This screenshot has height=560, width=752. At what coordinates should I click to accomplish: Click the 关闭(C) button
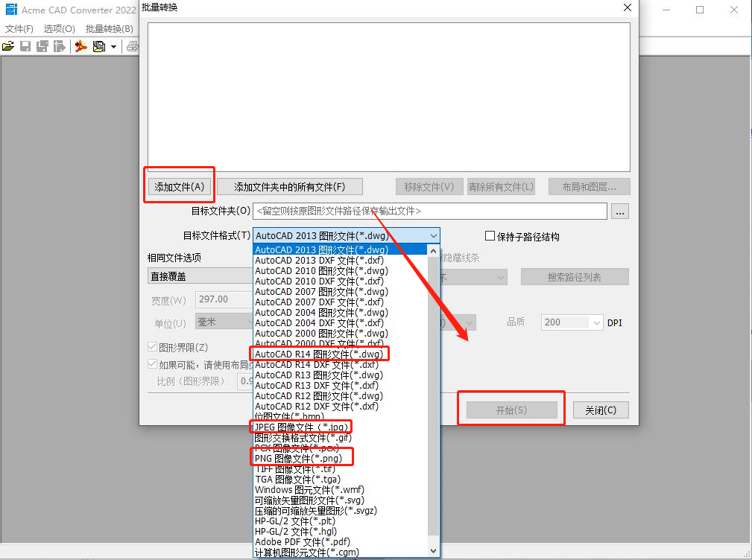coord(601,410)
